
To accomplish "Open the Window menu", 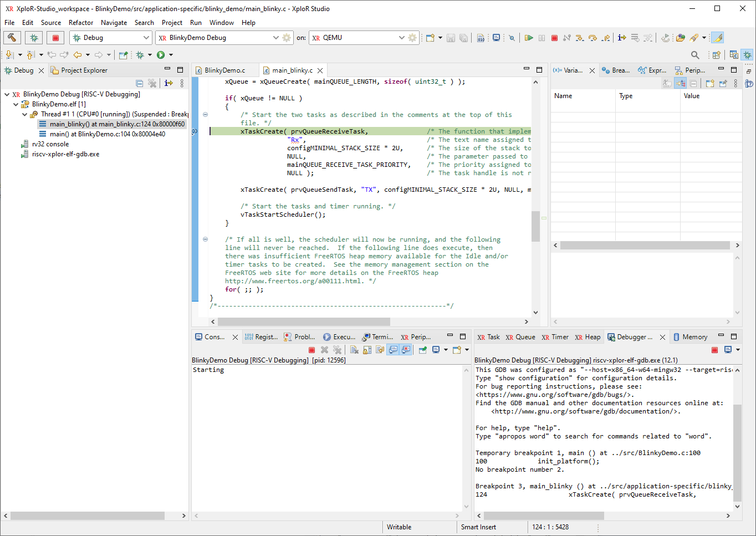I will coord(222,23).
